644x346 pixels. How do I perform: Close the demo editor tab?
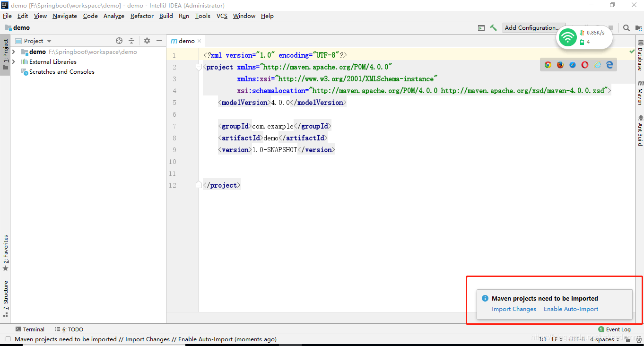click(x=200, y=41)
